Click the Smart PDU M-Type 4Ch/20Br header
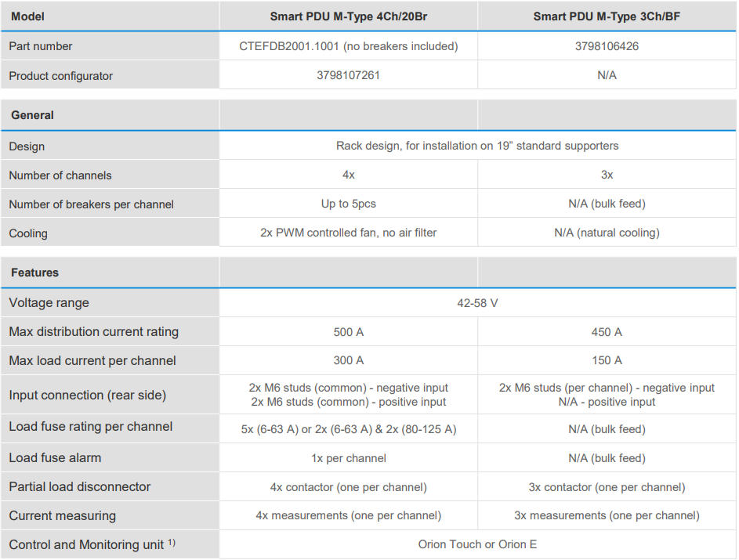 [x=348, y=16]
